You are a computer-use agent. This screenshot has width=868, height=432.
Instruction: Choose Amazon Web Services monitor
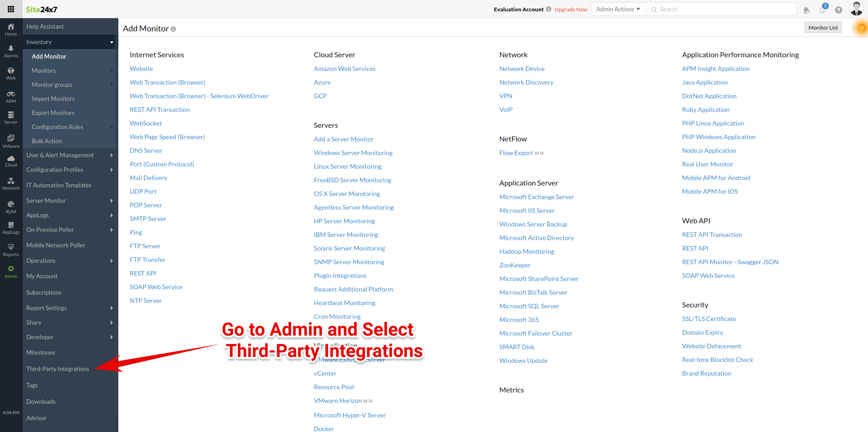coord(345,69)
